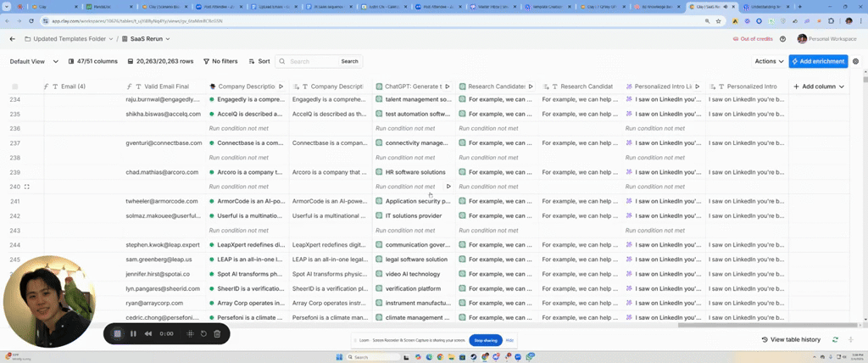Run the Company Description column play icon
Image resolution: width=868 pixels, height=363 pixels.
tap(281, 87)
